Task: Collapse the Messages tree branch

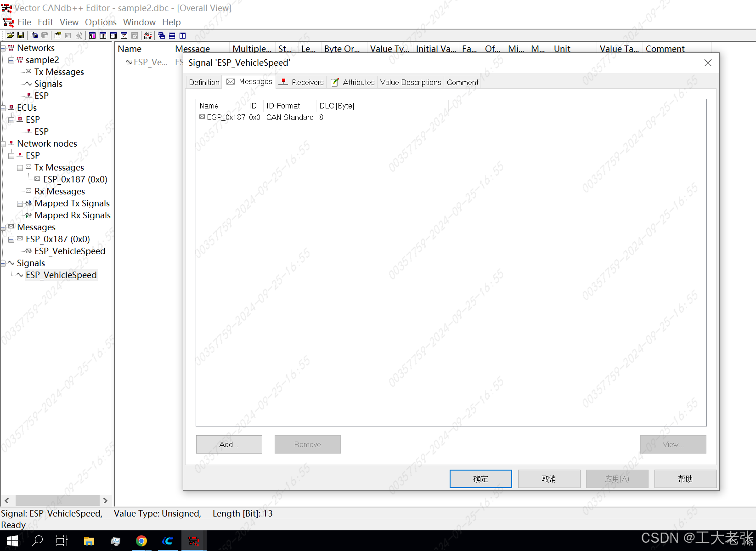Action: coord(3,227)
